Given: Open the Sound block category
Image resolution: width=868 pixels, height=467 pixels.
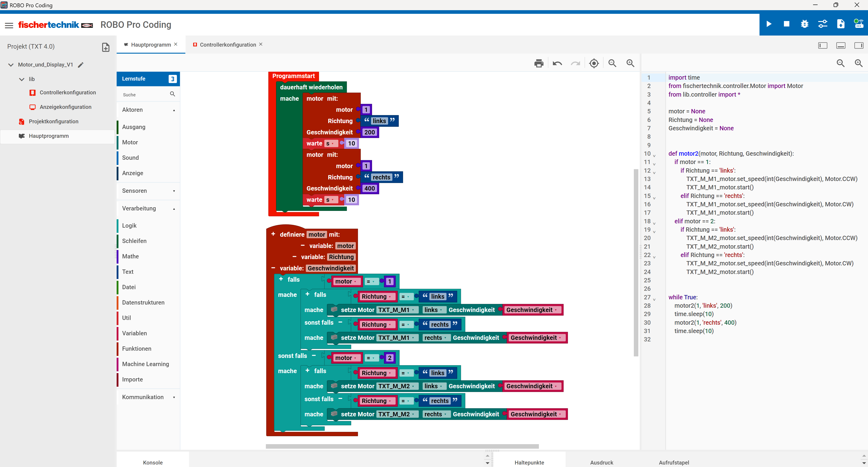Looking at the screenshot, I should click(148, 157).
